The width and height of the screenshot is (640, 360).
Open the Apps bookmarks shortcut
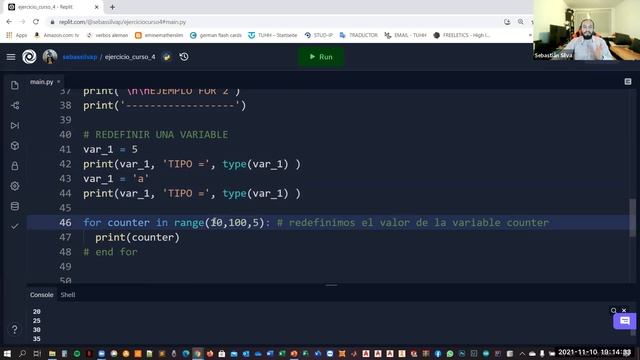[17, 36]
